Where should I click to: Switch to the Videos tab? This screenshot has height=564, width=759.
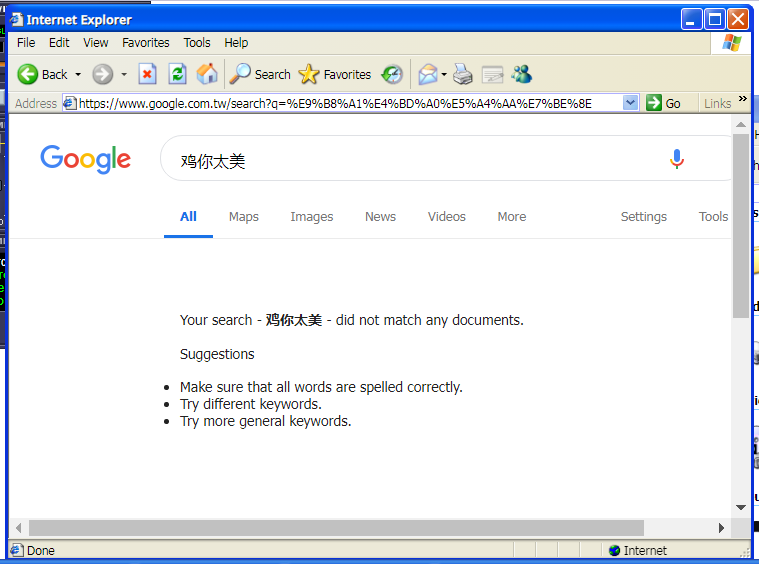[447, 217]
